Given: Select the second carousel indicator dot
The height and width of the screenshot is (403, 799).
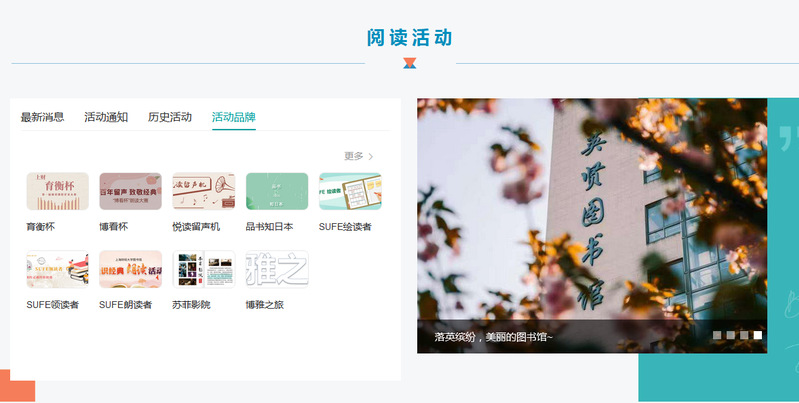Looking at the screenshot, I should point(731,335).
